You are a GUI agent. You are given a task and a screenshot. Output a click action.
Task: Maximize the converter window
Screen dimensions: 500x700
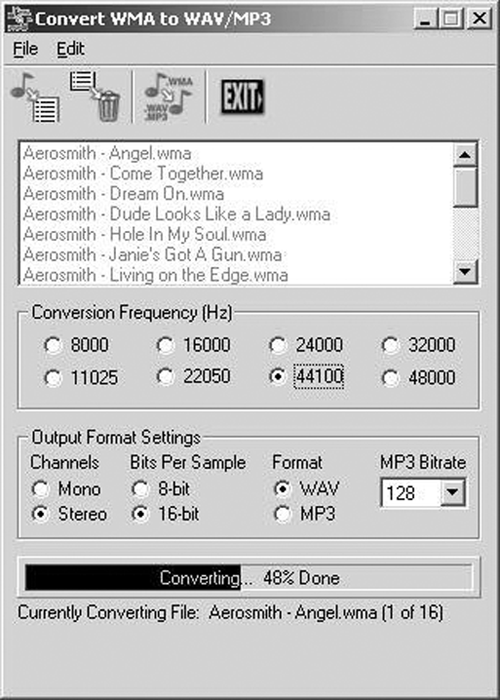(451, 19)
